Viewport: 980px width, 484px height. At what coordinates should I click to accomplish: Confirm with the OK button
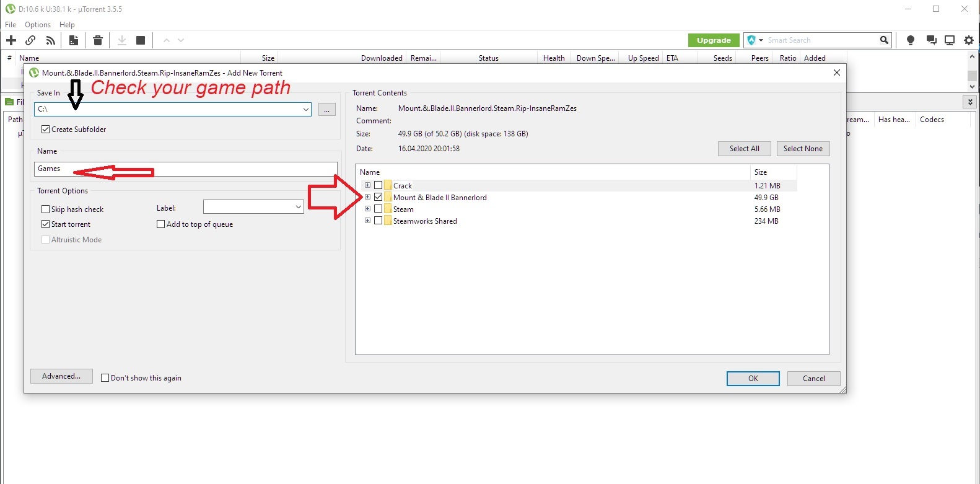(x=753, y=379)
